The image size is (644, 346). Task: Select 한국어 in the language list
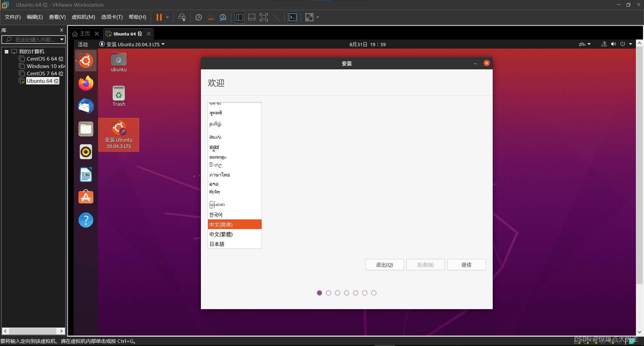pos(235,215)
